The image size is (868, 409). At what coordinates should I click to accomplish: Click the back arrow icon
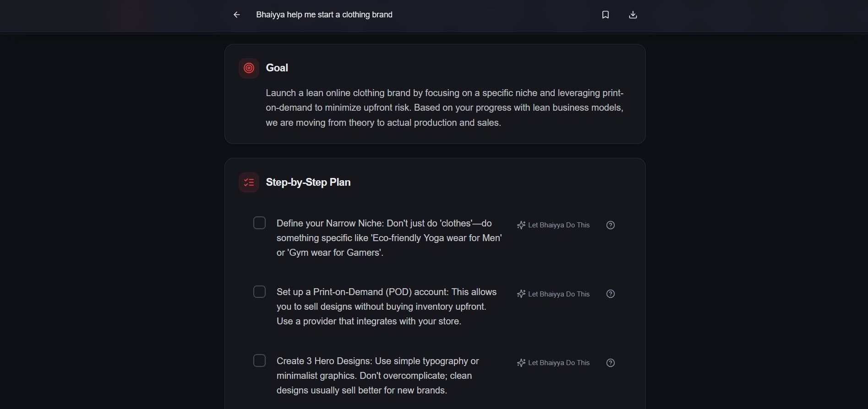click(x=236, y=15)
